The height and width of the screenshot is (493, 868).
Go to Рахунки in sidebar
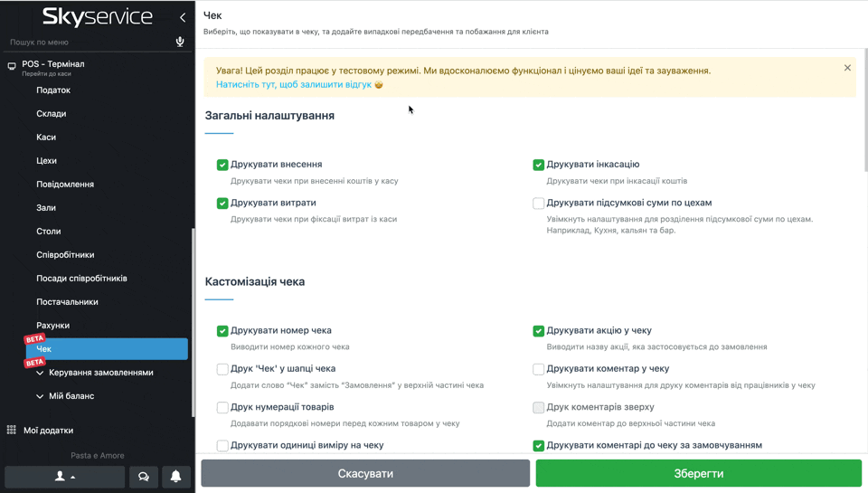pos(52,326)
